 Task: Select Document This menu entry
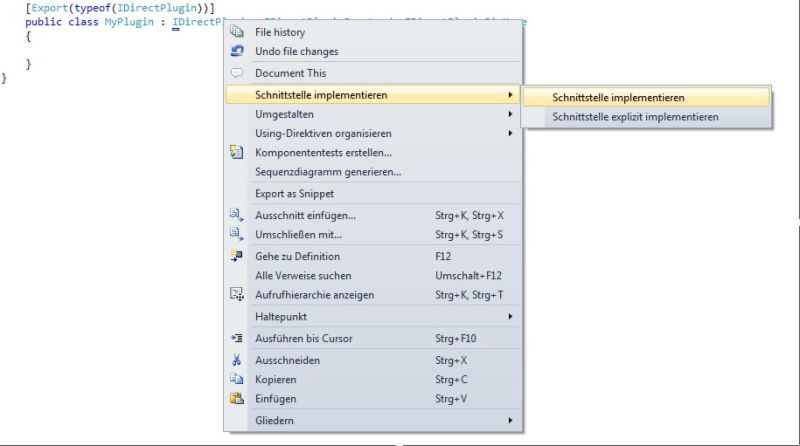tap(373, 73)
